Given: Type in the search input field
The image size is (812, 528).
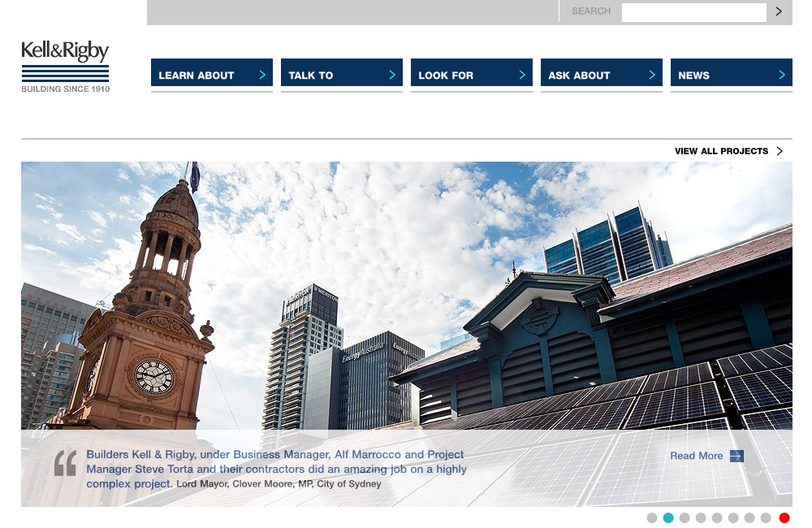Looking at the screenshot, I should (x=693, y=12).
